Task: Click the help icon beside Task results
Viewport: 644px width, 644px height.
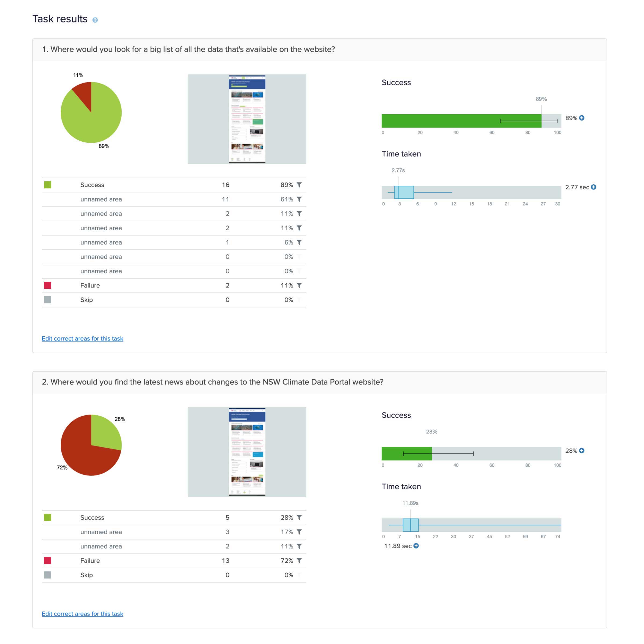Action: click(95, 20)
